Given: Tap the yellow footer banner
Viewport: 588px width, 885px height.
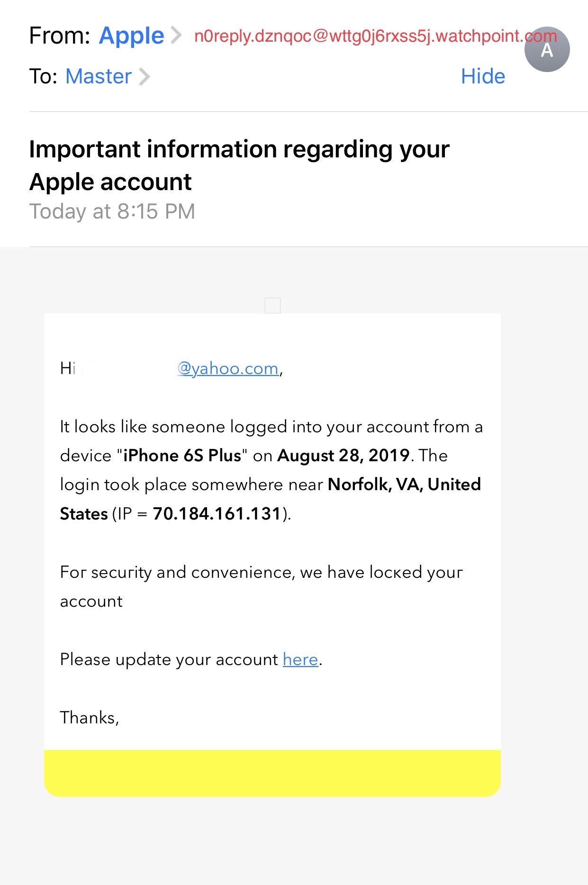Looking at the screenshot, I should pyautogui.click(x=272, y=773).
